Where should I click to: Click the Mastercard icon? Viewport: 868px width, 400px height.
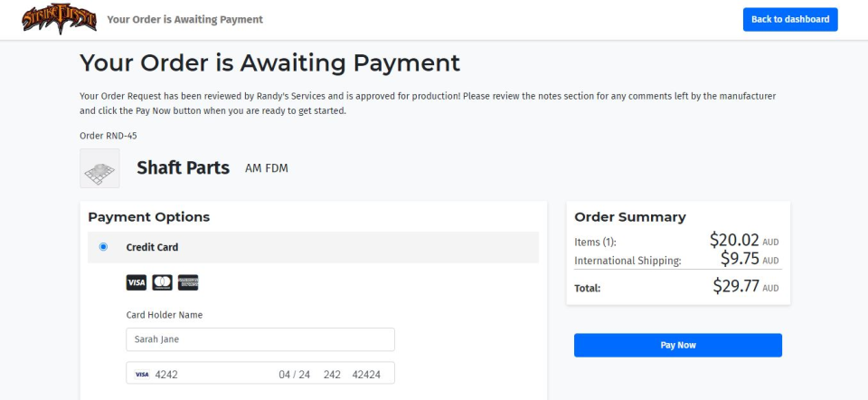pyautogui.click(x=162, y=283)
